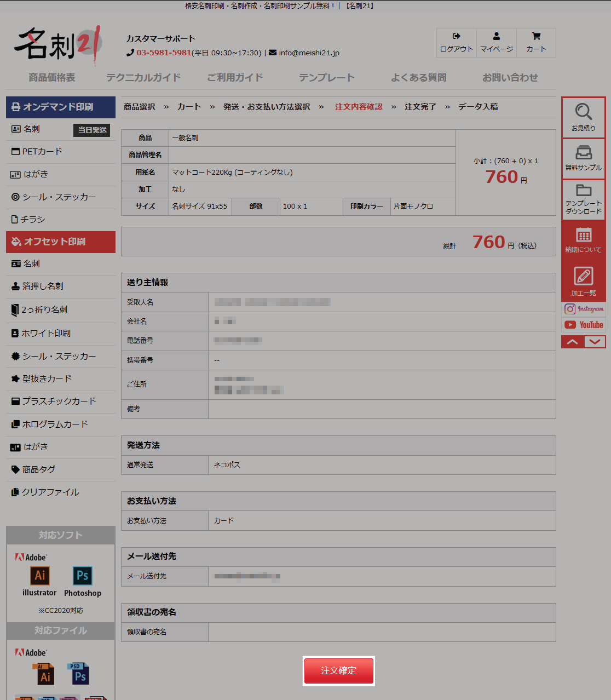Screen dimensions: 611x700
Task: Click the AI file icon under 対応ファイル
Action: [x=44, y=674]
